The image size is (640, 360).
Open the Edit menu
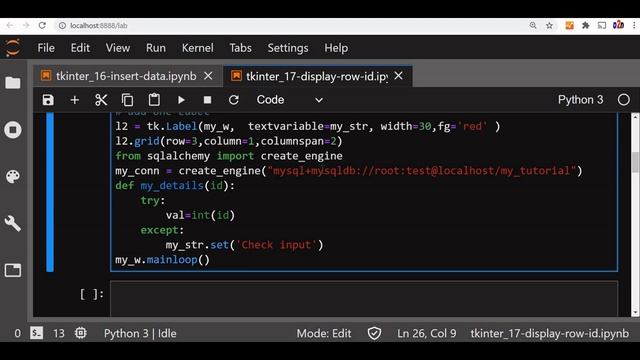(80, 48)
